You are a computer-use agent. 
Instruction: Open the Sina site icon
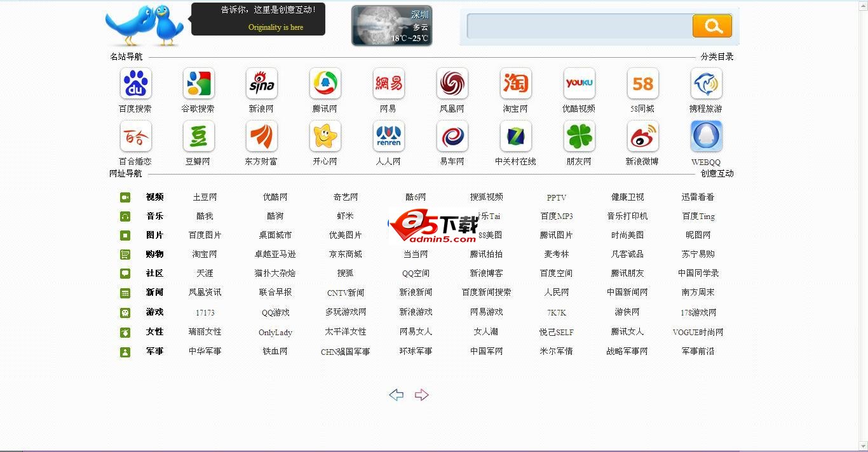[262, 84]
